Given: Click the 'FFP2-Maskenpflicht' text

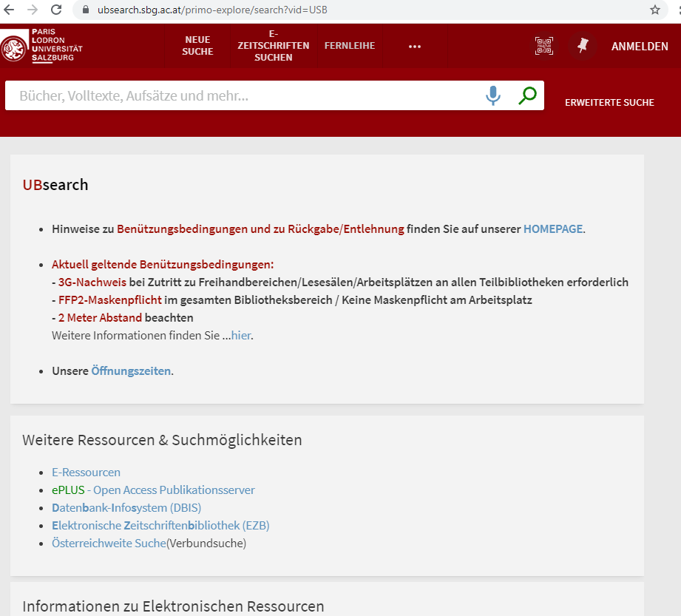Looking at the screenshot, I should (110, 300).
